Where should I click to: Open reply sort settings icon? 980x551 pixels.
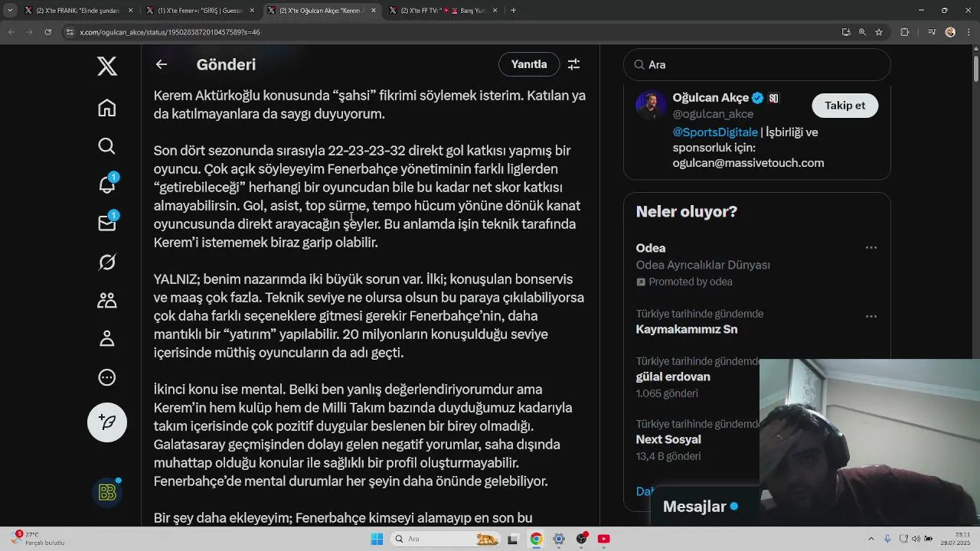point(573,64)
